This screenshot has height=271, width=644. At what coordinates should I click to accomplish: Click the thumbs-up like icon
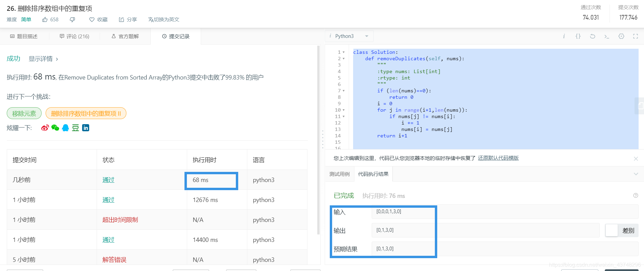tap(45, 20)
